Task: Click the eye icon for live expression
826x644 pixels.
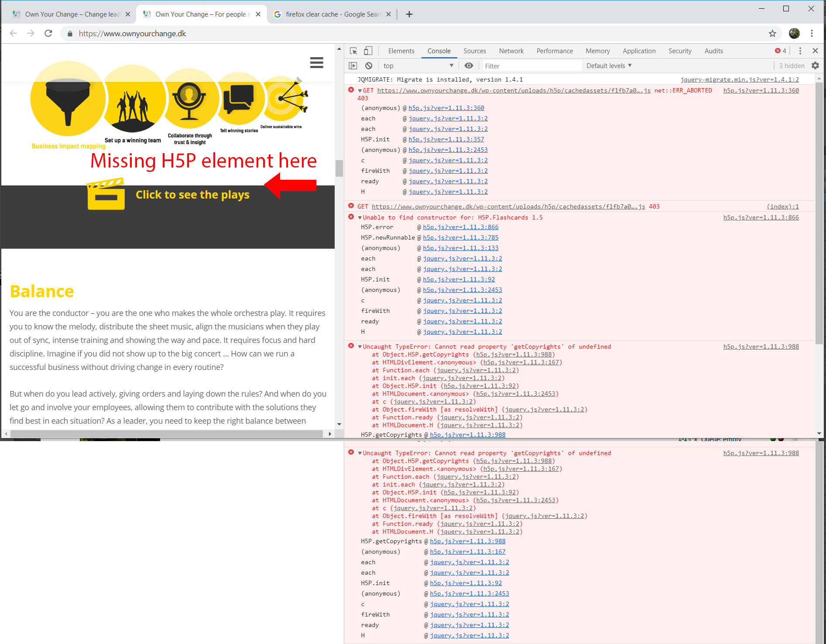Action: pos(469,65)
